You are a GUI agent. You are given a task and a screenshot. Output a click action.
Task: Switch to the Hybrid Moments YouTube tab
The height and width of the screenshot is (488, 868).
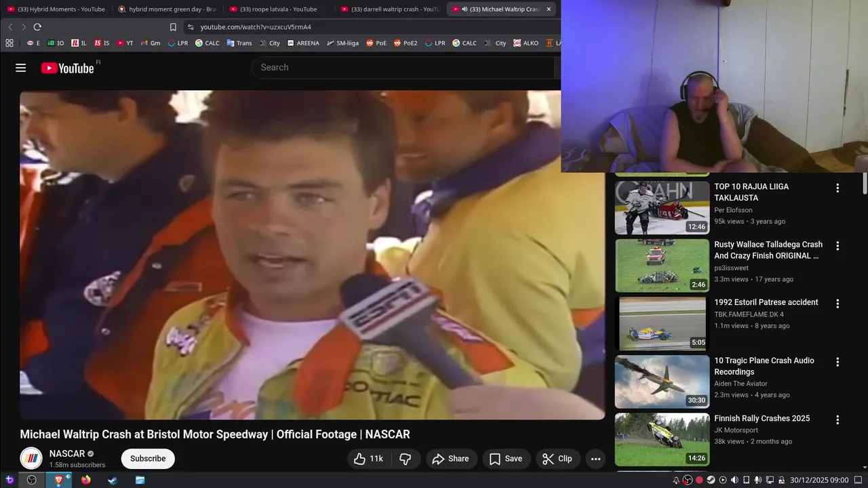56,9
